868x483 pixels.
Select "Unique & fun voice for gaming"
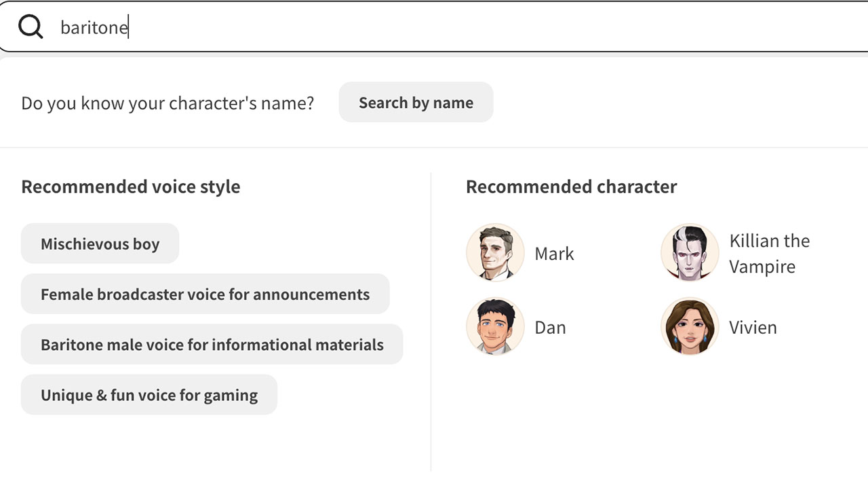pyautogui.click(x=149, y=395)
